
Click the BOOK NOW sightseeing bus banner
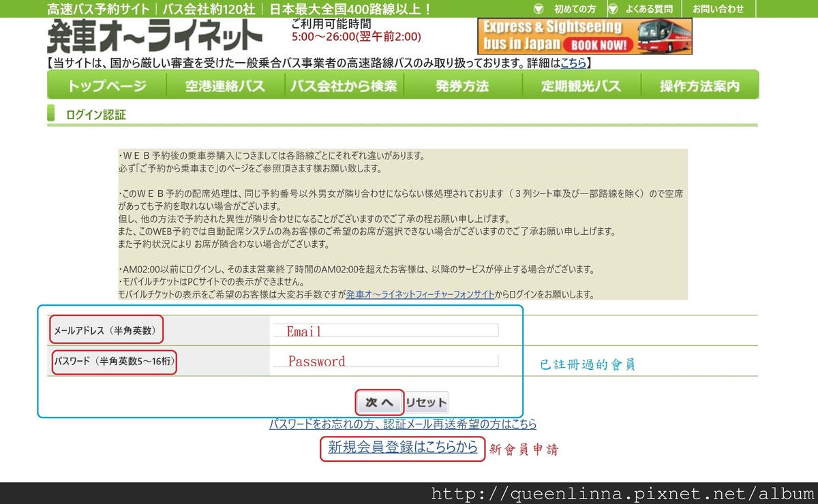585,35
